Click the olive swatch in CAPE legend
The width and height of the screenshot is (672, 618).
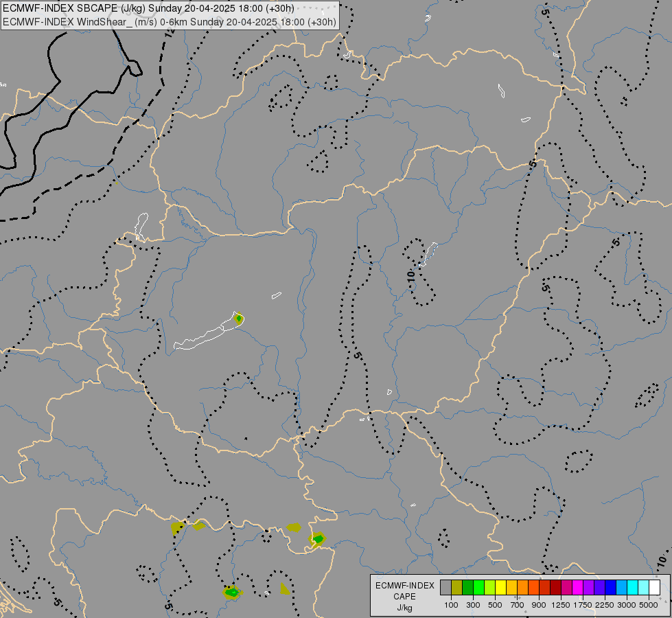(x=457, y=587)
